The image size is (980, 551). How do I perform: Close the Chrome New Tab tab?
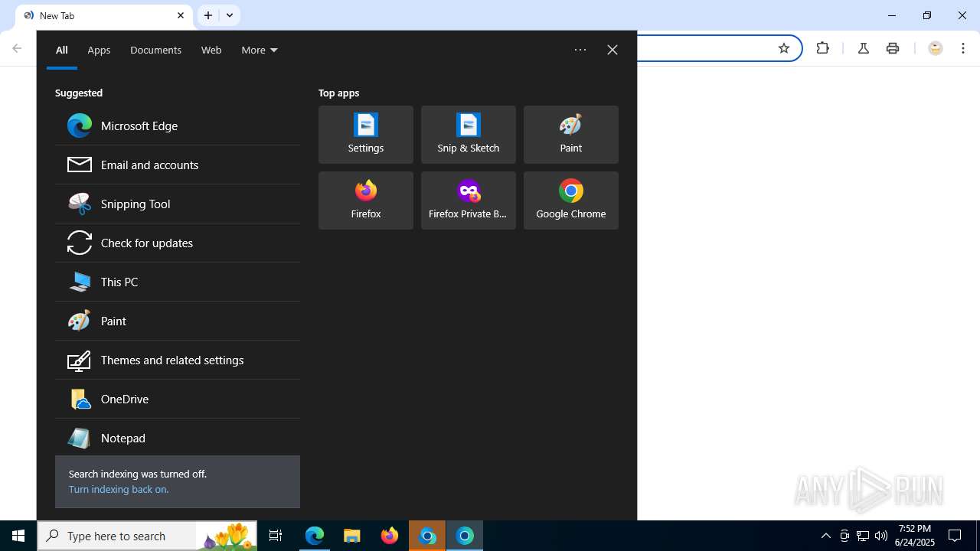tap(181, 15)
